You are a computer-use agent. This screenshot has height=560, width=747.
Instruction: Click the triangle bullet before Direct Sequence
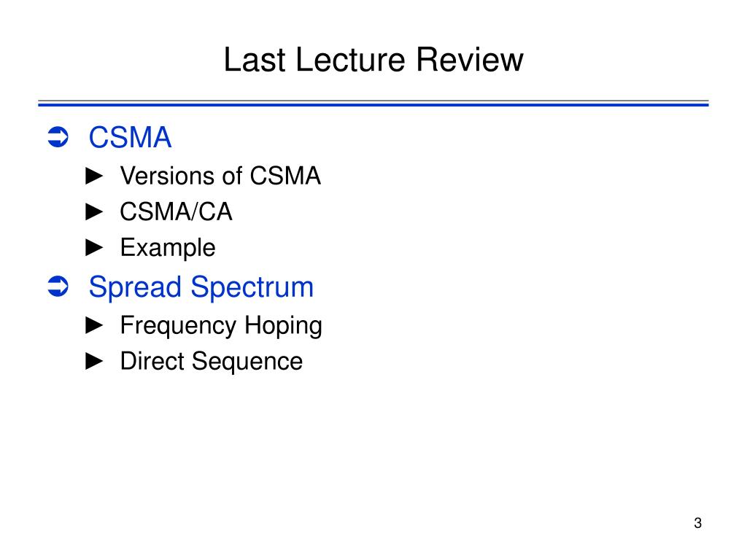click(x=94, y=361)
